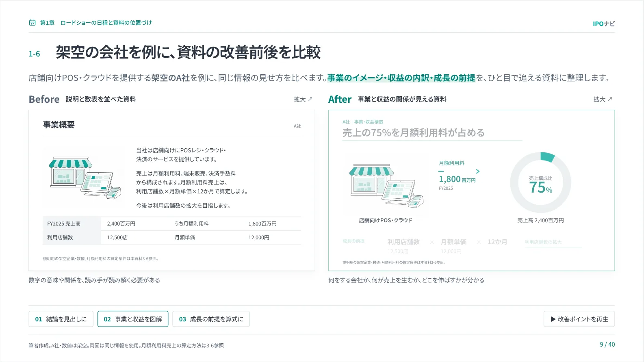Click the page indicator 9 / 40
The height and width of the screenshot is (362, 644).
pyautogui.click(x=607, y=345)
